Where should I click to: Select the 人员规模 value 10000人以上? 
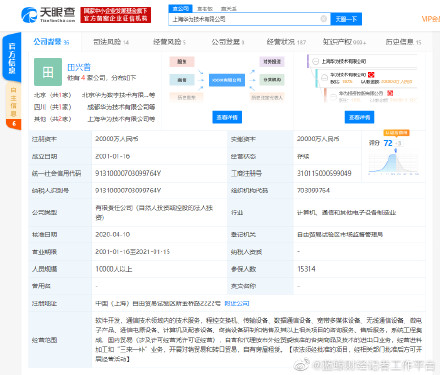tap(114, 269)
